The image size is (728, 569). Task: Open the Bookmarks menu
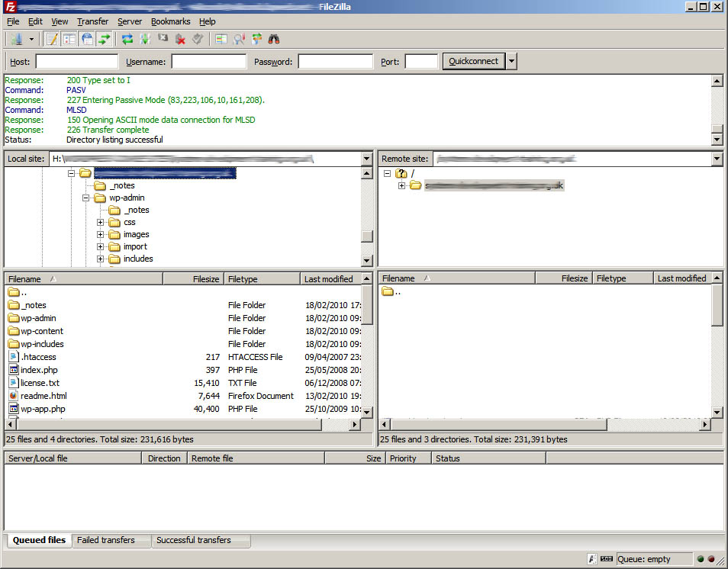pyautogui.click(x=170, y=22)
